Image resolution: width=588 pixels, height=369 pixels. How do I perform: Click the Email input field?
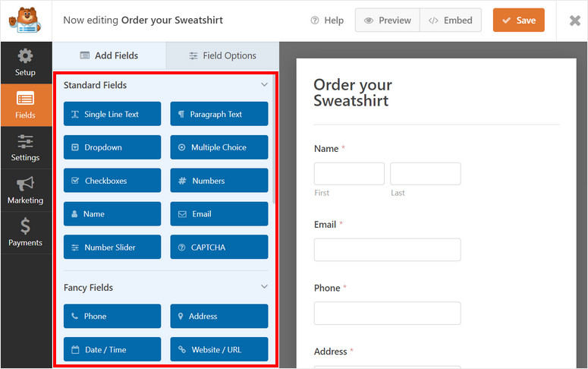387,250
